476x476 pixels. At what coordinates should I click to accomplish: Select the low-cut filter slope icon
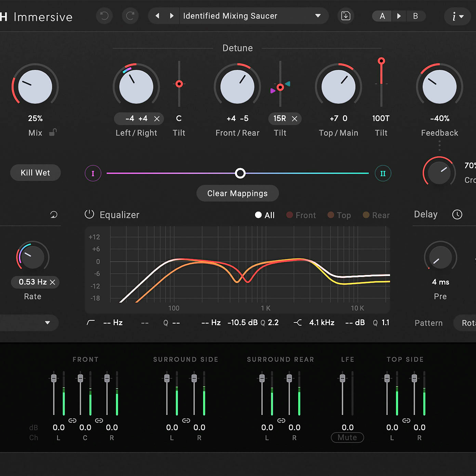pos(90,322)
